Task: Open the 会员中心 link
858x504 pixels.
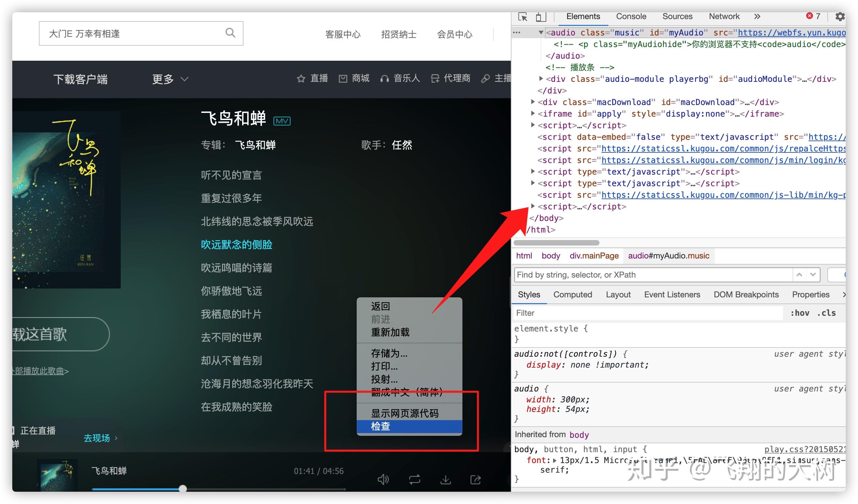Action: (x=455, y=34)
